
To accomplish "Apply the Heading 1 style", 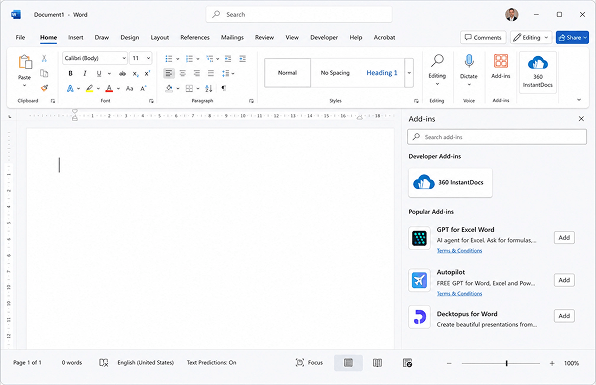I will pos(382,73).
